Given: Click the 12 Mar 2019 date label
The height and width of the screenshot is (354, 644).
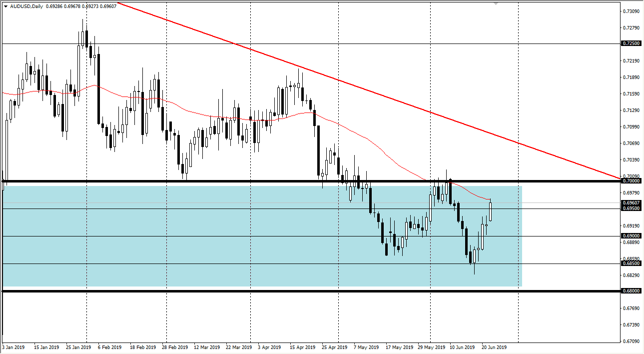Looking at the screenshot, I should point(206,347).
